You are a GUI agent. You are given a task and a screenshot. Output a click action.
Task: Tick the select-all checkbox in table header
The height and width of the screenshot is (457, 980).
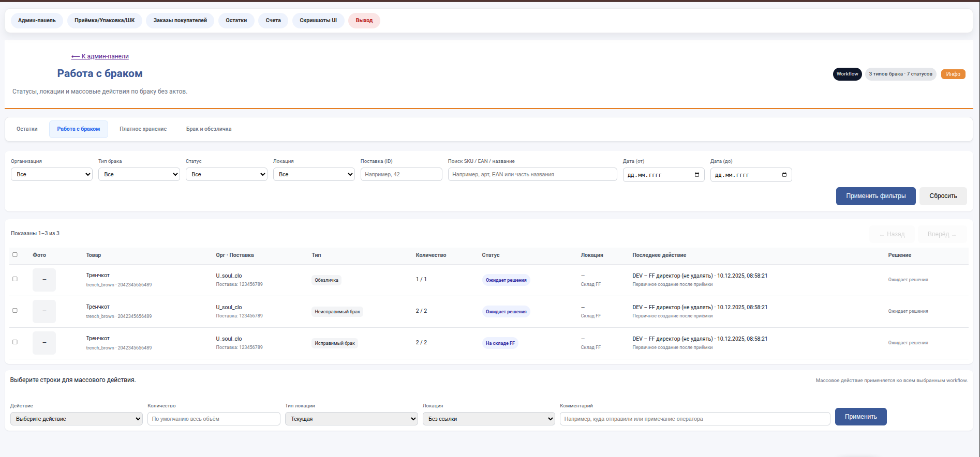pos(15,255)
